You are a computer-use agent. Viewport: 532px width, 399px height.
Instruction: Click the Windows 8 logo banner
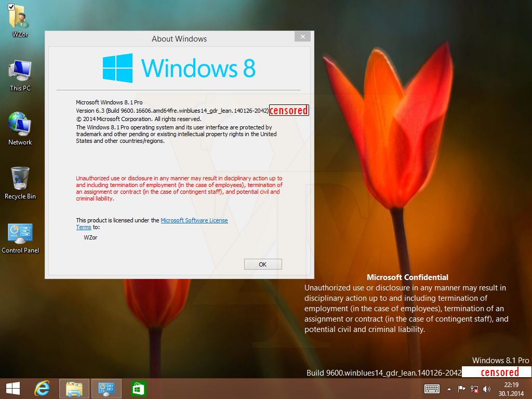179,68
